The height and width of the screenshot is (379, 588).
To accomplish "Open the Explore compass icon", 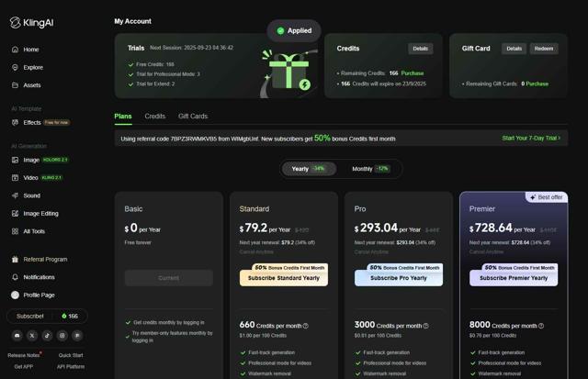I will [x=15, y=67].
